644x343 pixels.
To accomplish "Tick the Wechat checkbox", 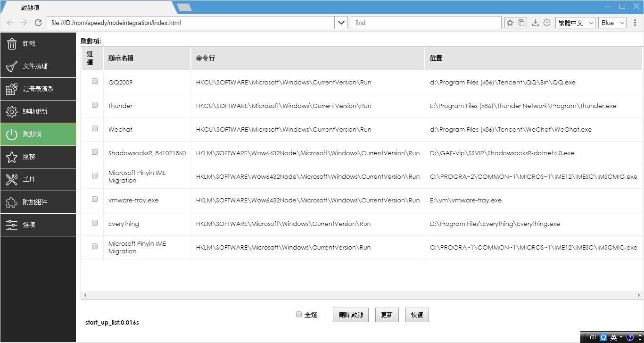I will pos(95,128).
